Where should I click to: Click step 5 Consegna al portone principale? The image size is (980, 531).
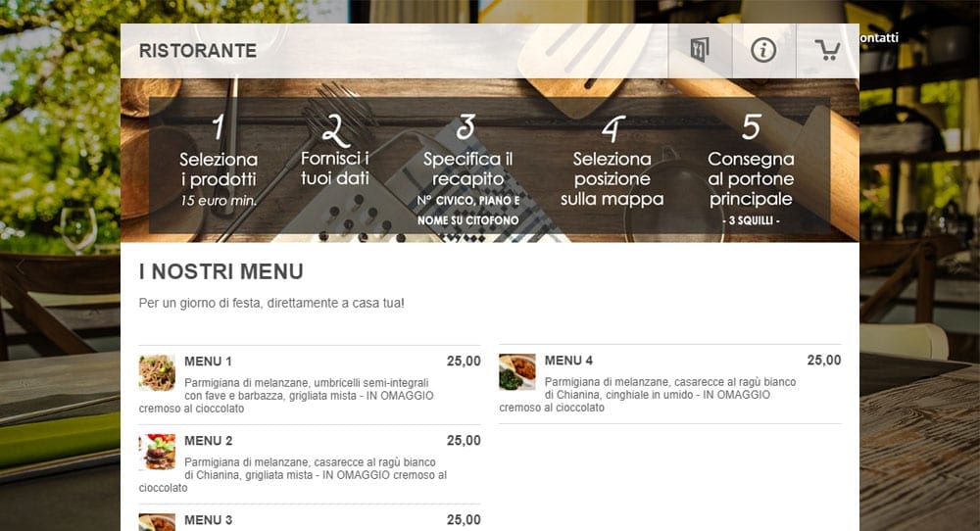pos(751,169)
